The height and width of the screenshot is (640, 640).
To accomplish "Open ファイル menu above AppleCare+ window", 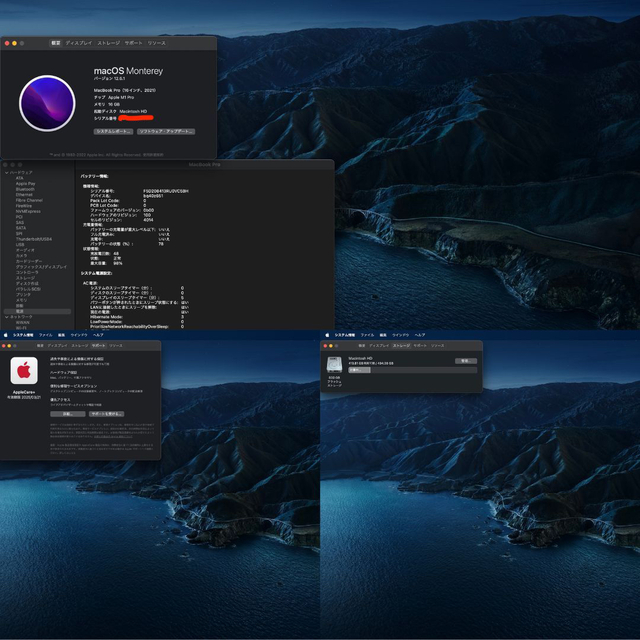I will pos(46,335).
